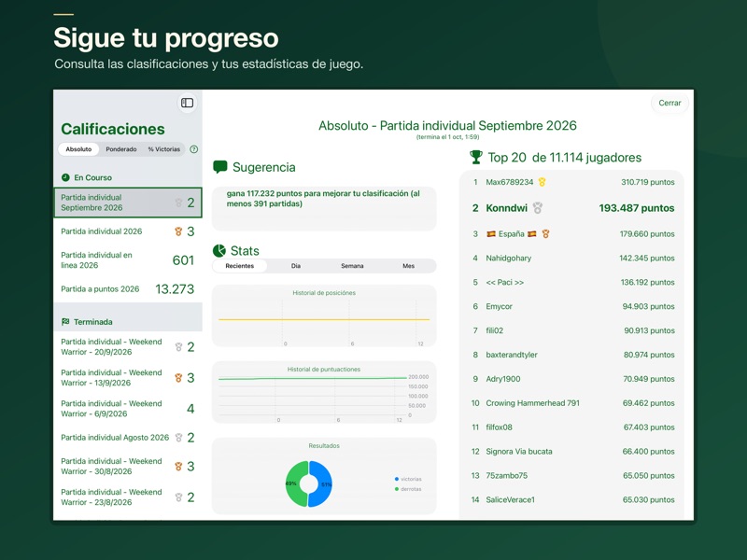Switch stats to the Mes tab
Viewport: 747px width, 560px height.
(408, 266)
